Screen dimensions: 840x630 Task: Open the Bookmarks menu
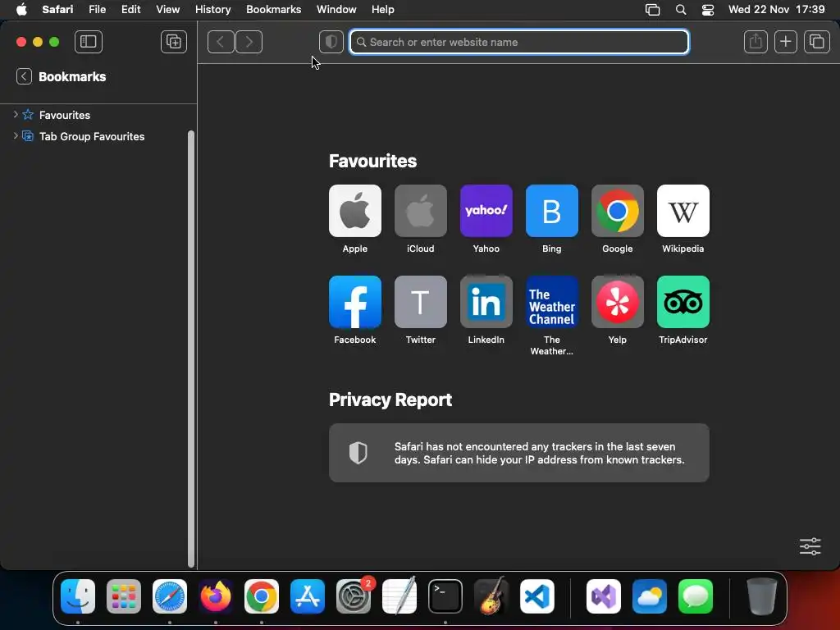click(x=273, y=10)
